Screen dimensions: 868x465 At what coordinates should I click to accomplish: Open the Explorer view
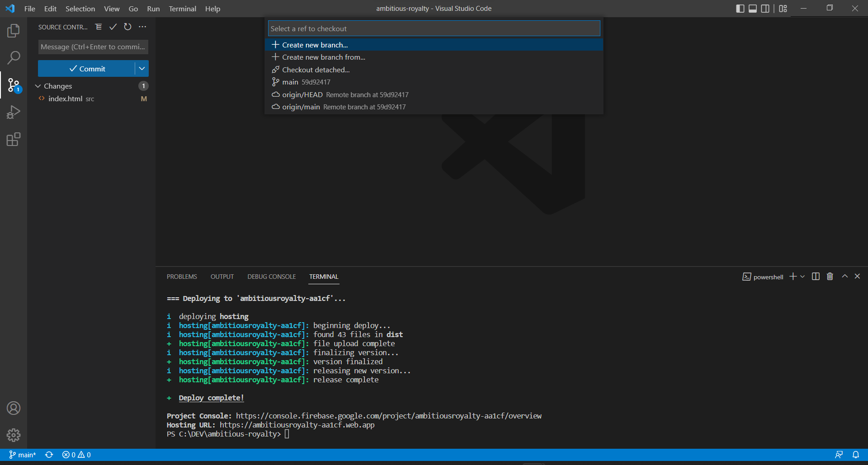pyautogui.click(x=14, y=31)
